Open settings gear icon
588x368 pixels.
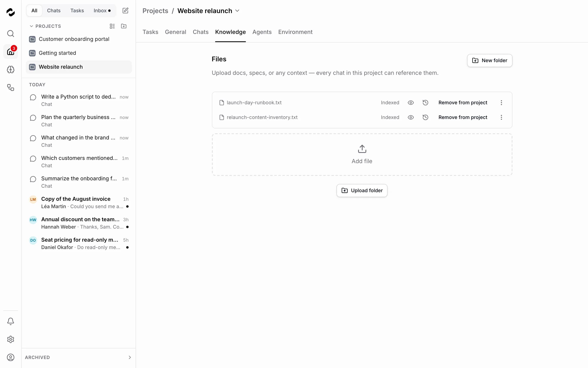coord(10,339)
